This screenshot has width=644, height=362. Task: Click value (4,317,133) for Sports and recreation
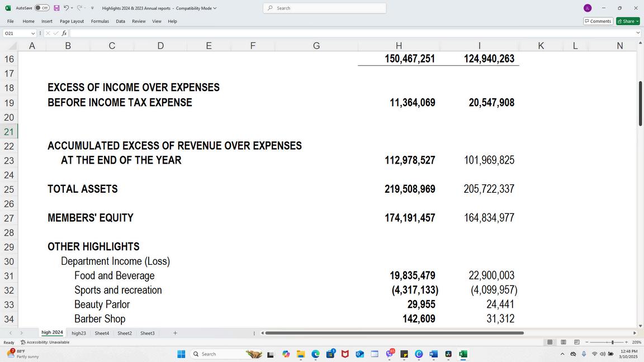tap(415, 290)
